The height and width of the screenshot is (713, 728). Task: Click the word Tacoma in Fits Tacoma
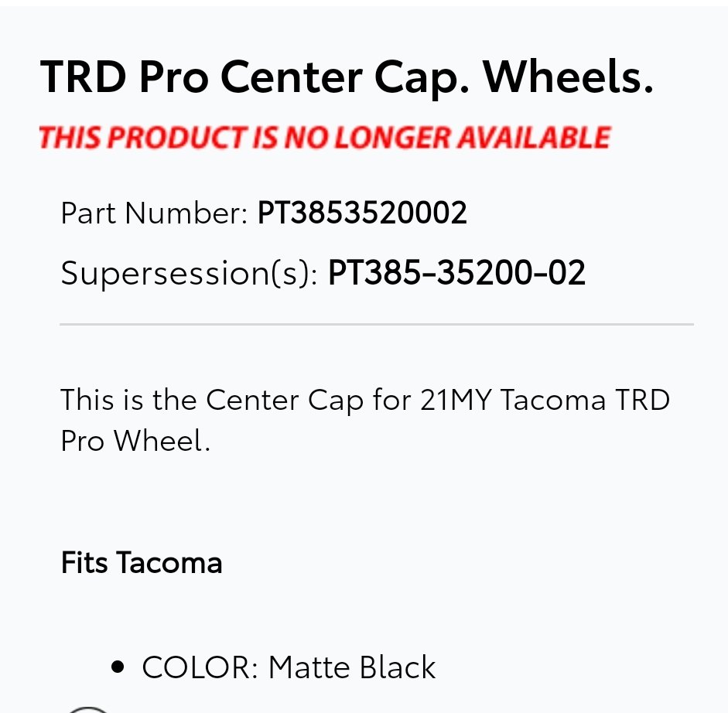pyautogui.click(x=169, y=562)
